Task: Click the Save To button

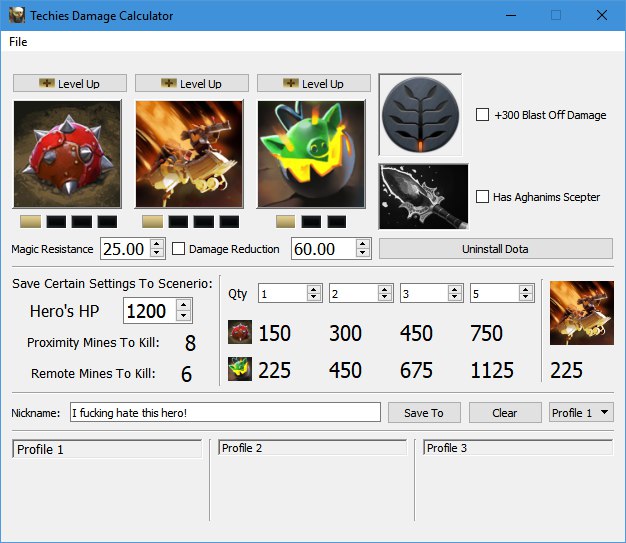Action: pyautogui.click(x=423, y=413)
